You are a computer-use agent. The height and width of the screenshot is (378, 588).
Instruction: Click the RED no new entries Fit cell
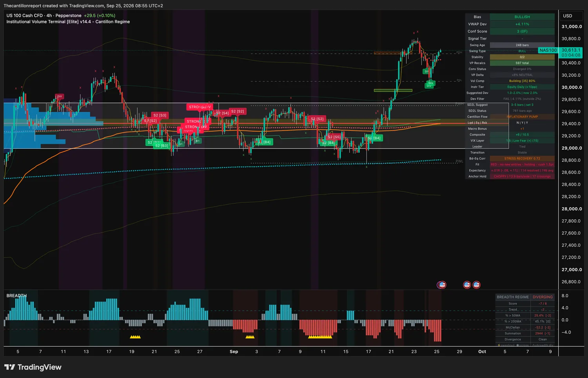[x=522, y=165]
